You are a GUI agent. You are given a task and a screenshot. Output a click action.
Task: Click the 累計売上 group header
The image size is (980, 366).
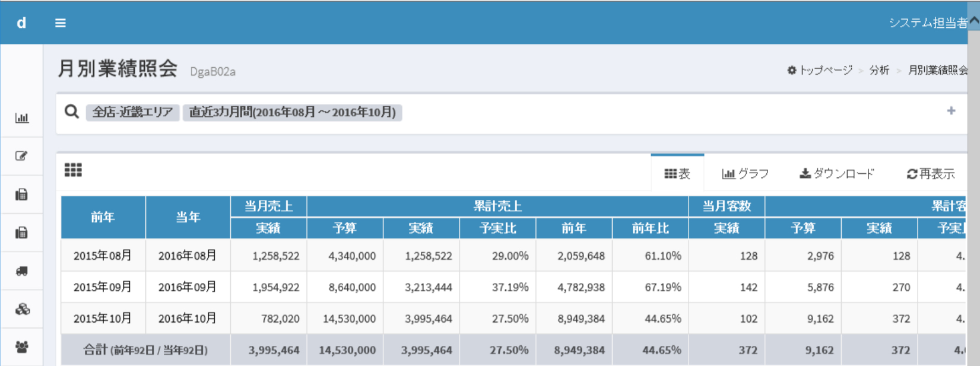click(x=497, y=206)
